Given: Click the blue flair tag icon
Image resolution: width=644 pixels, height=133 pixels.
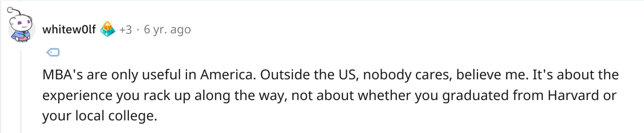Looking at the screenshot, I should coord(53,52).
